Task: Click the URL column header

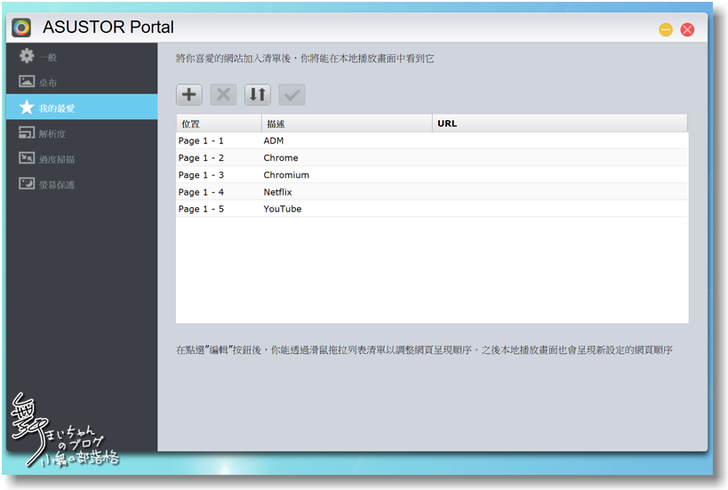Action: click(x=560, y=124)
